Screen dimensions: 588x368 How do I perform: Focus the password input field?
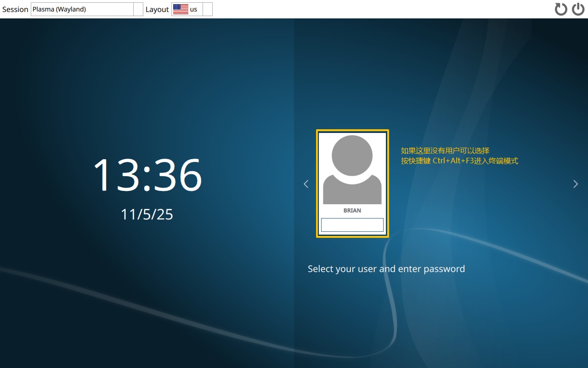coord(352,225)
